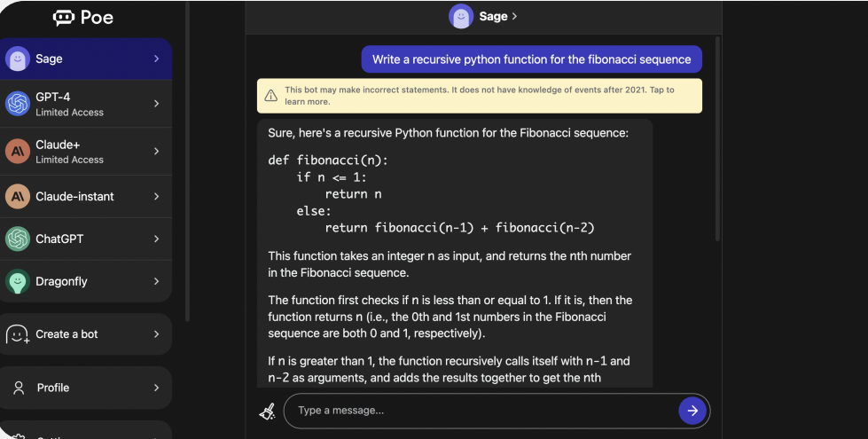Click the broom clear-context icon
The height and width of the screenshot is (439, 868).
[x=268, y=411]
